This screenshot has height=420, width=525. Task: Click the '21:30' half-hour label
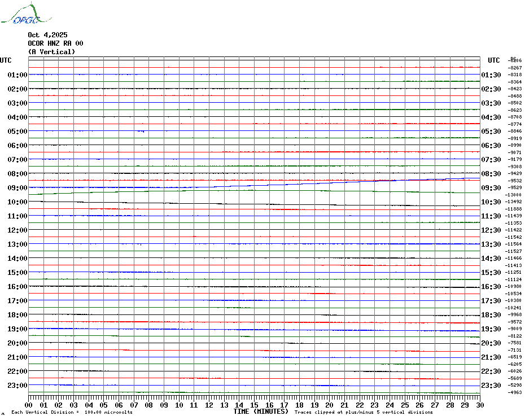491,357
